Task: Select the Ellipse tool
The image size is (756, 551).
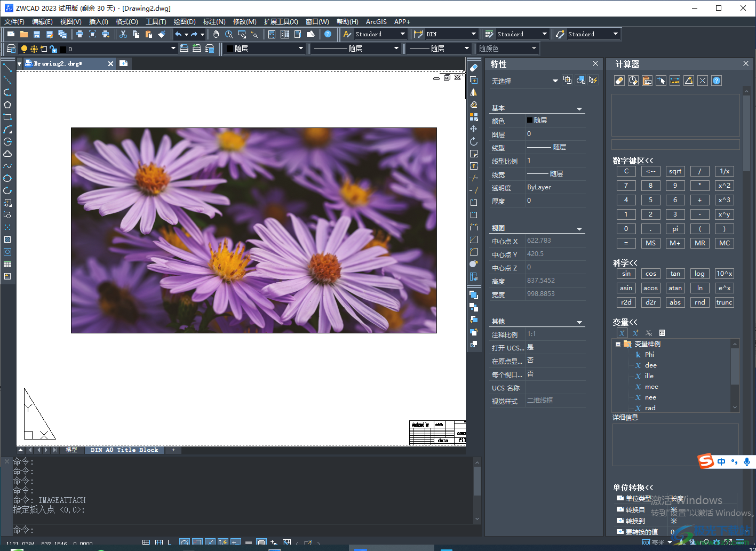Action: (7, 178)
